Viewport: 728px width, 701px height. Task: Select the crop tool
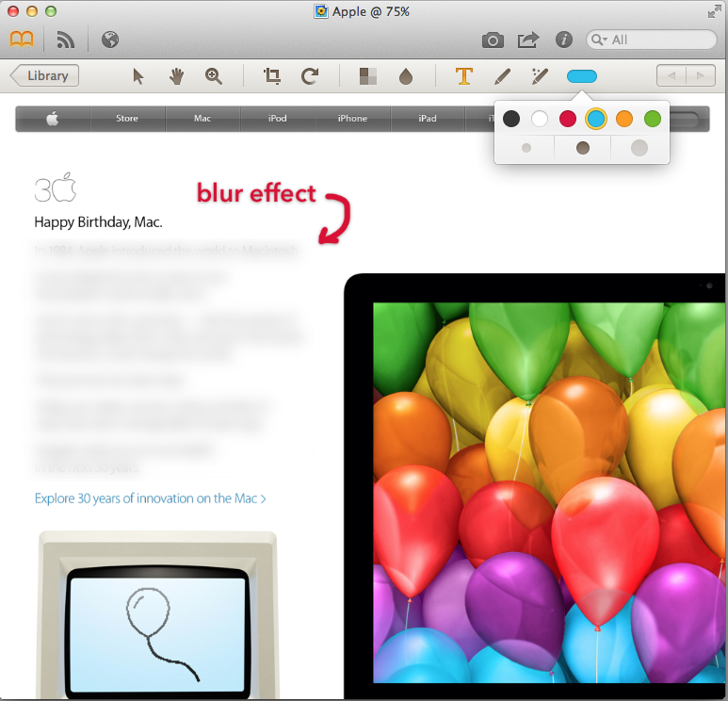tap(273, 76)
